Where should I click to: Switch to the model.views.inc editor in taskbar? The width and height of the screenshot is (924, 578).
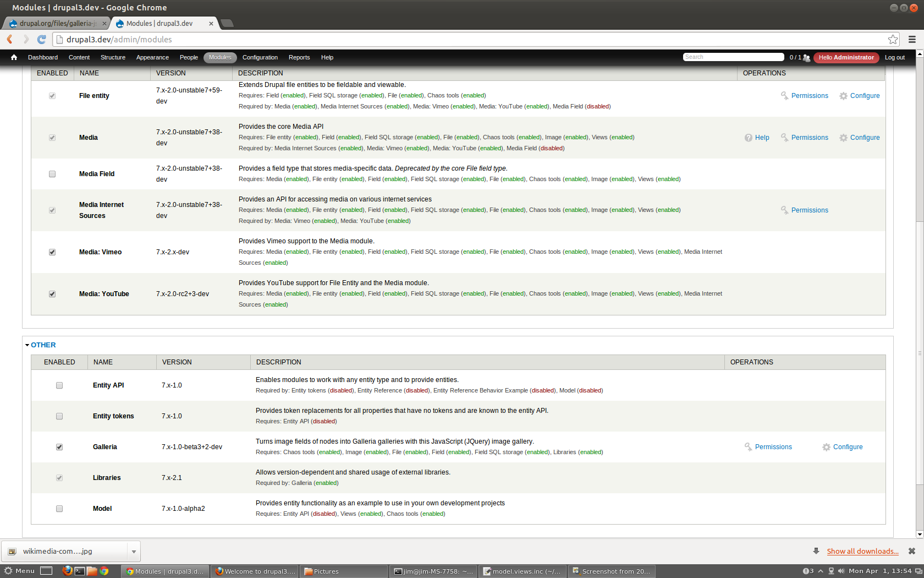pos(521,571)
